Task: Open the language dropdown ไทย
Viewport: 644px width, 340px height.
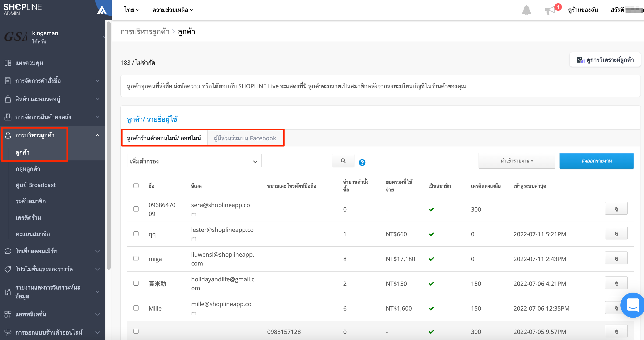Action: tap(132, 10)
